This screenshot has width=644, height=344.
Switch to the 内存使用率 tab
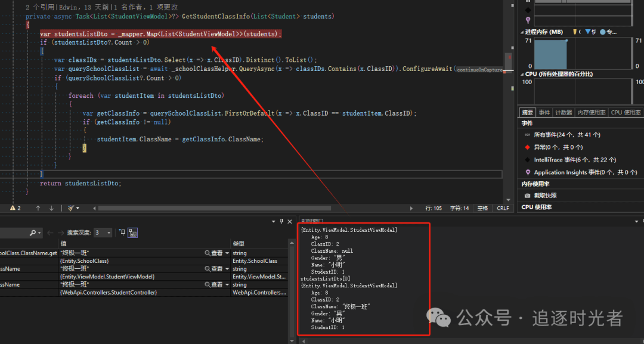(590, 112)
